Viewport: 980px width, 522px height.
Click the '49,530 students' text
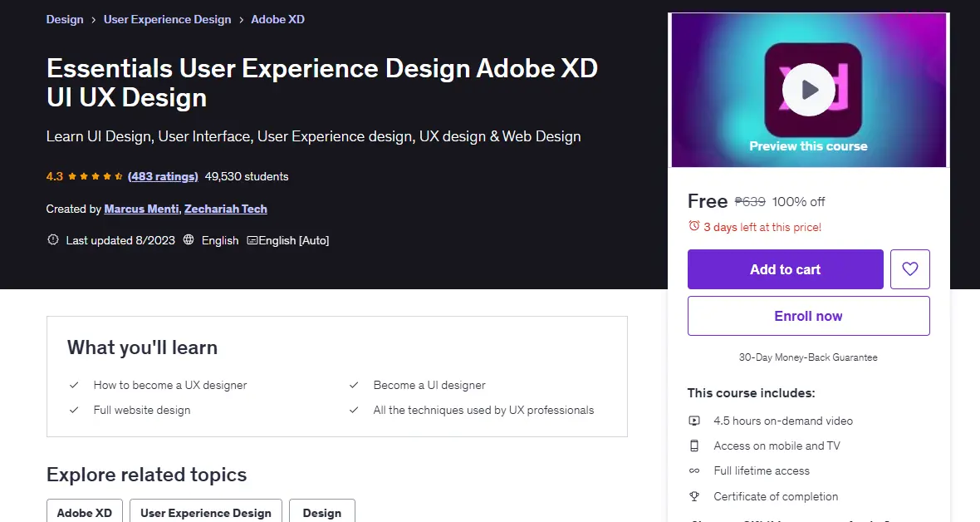[x=247, y=176]
